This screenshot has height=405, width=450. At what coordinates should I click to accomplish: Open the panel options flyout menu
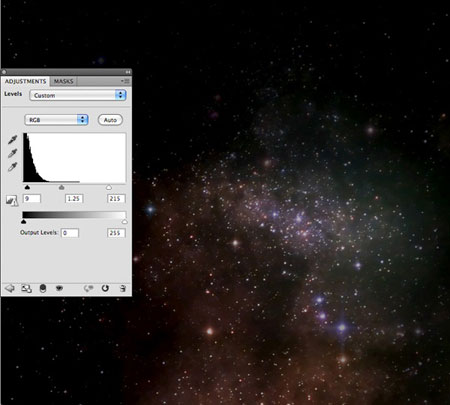click(126, 81)
